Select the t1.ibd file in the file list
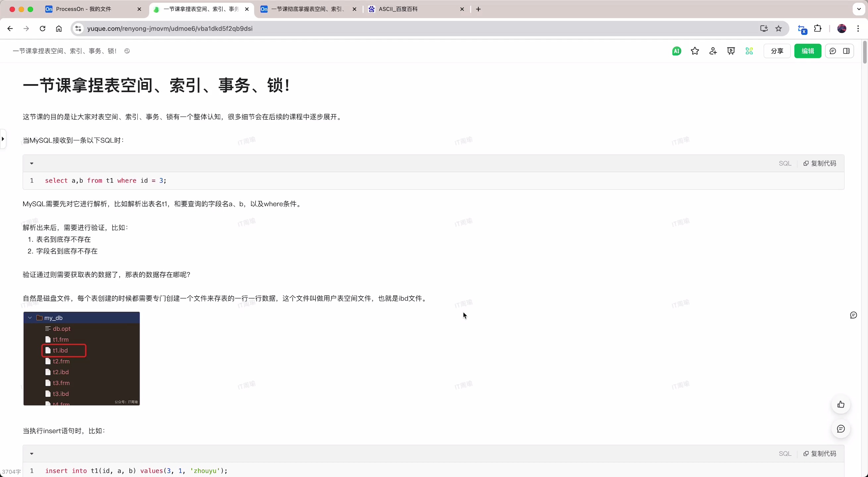 point(64,350)
